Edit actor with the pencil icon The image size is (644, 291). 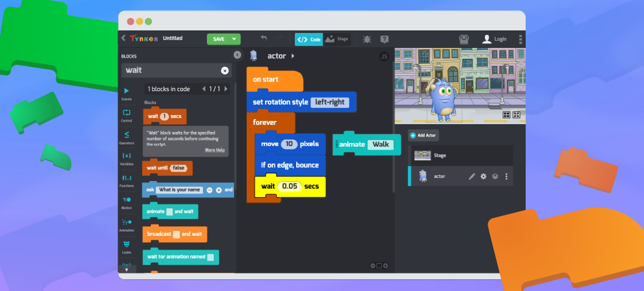[x=471, y=177]
